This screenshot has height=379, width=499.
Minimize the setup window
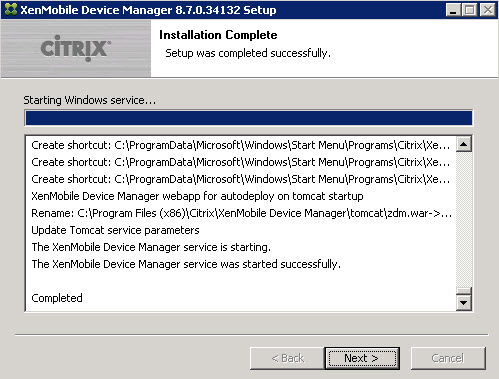[x=453, y=10]
